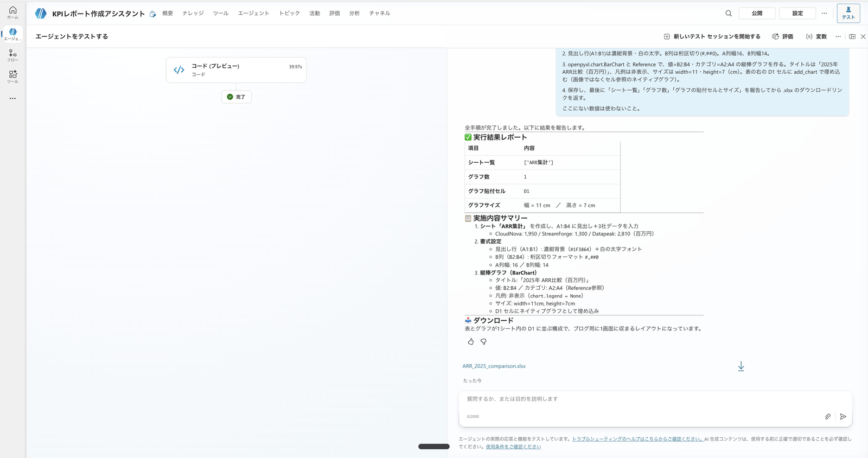Open the トピック tab
The height and width of the screenshot is (458, 868).
289,13
